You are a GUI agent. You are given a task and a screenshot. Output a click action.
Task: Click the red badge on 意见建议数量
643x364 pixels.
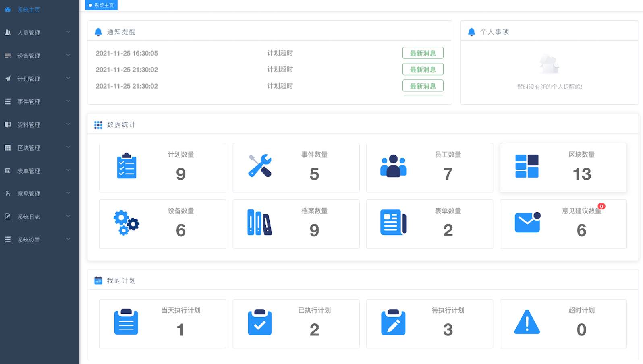(x=601, y=206)
